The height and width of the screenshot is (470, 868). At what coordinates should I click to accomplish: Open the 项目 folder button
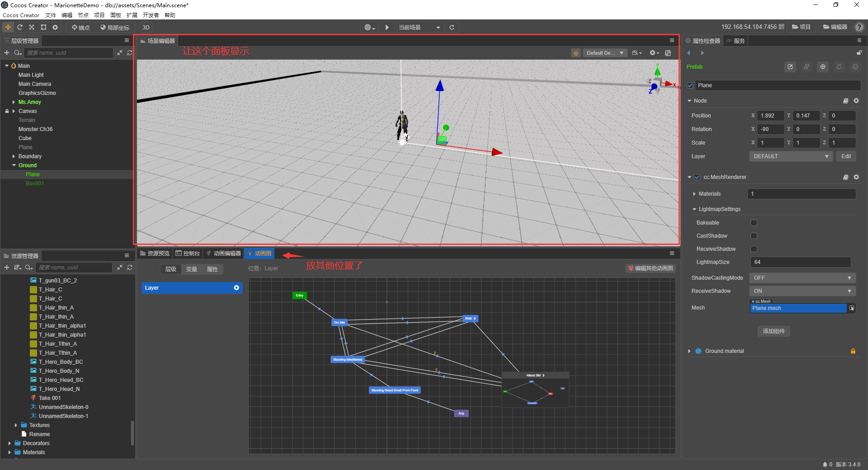point(802,27)
